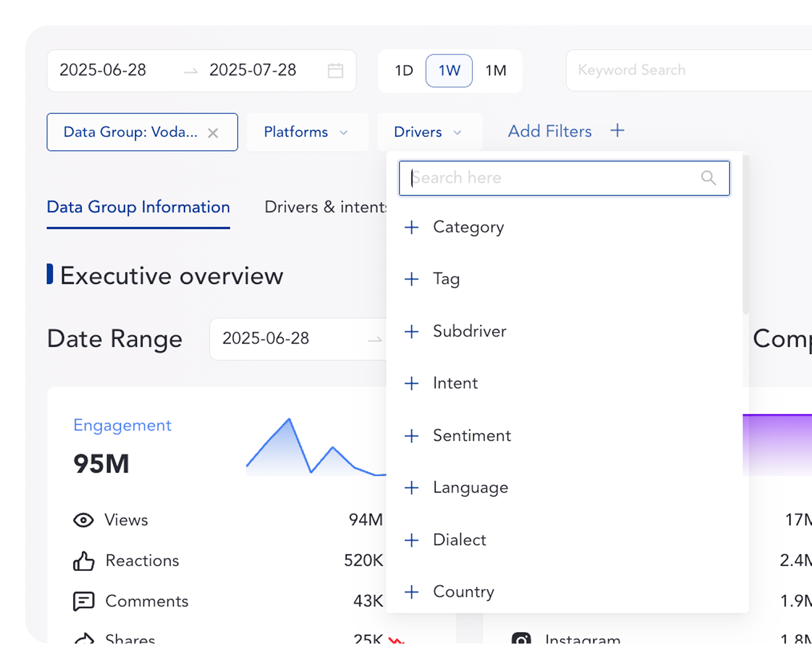Click the Add Filters link
Viewport: 812px width, 670px height.
click(x=550, y=131)
